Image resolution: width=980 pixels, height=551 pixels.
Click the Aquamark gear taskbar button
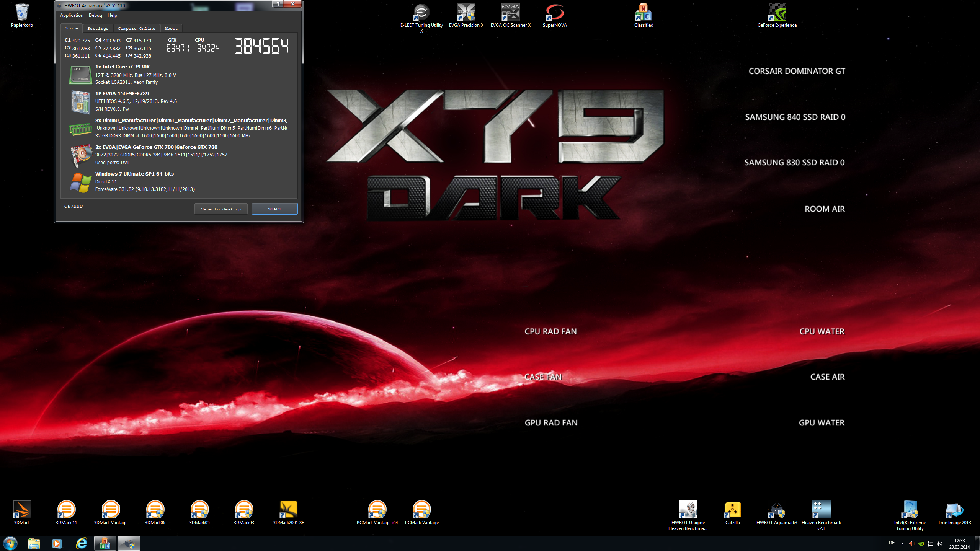pyautogui.click(x=129, y=543)
